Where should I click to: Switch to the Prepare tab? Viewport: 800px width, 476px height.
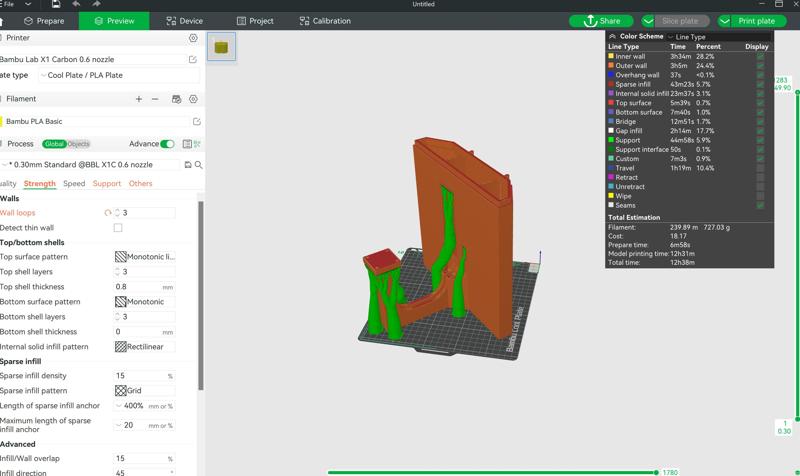point(44,21)
